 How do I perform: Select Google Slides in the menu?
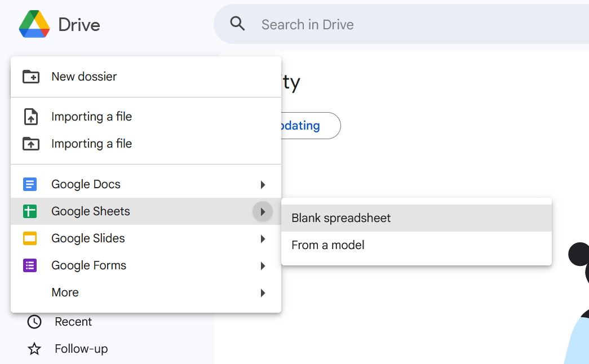coord(146,238)
